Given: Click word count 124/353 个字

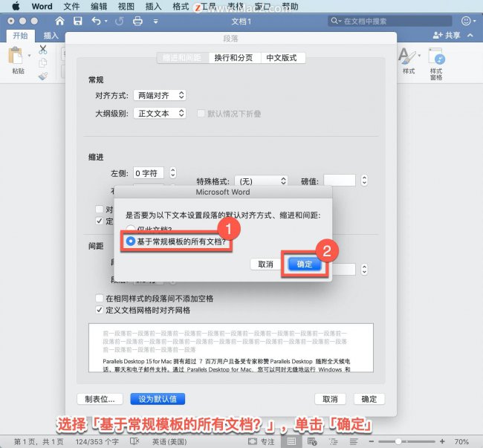Looking at the screenshot, I should pos(97,441).
